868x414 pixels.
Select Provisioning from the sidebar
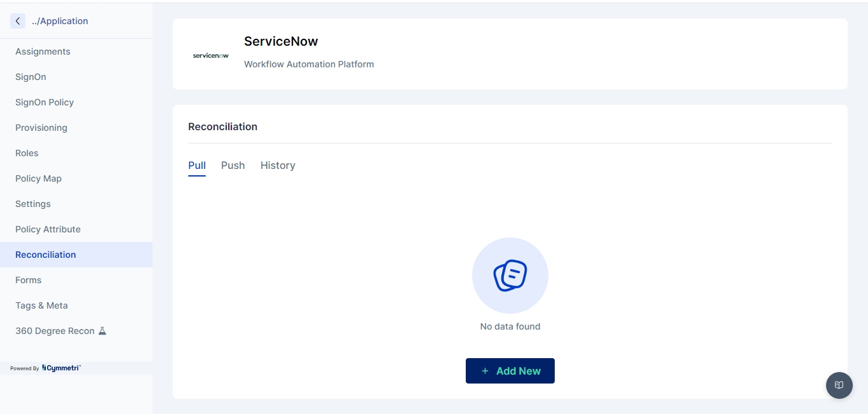[x=41, y=128]
